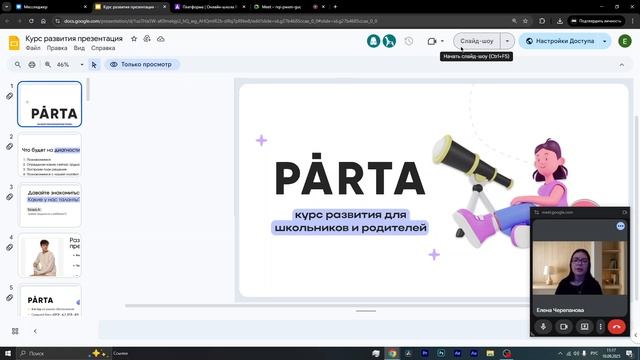This screenshot has width=640, height=360.
Task: Click present screen button in Meet popup
Action: click(584, 327)
